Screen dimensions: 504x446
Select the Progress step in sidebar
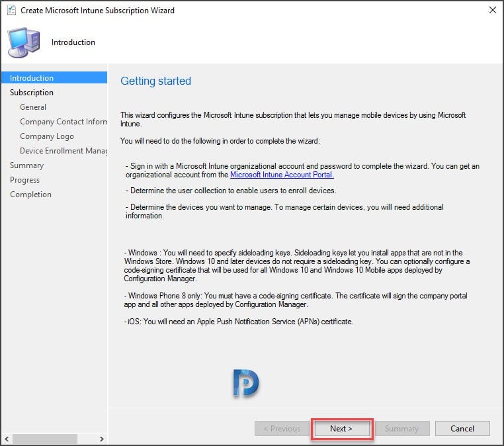(x=24, y=180)
